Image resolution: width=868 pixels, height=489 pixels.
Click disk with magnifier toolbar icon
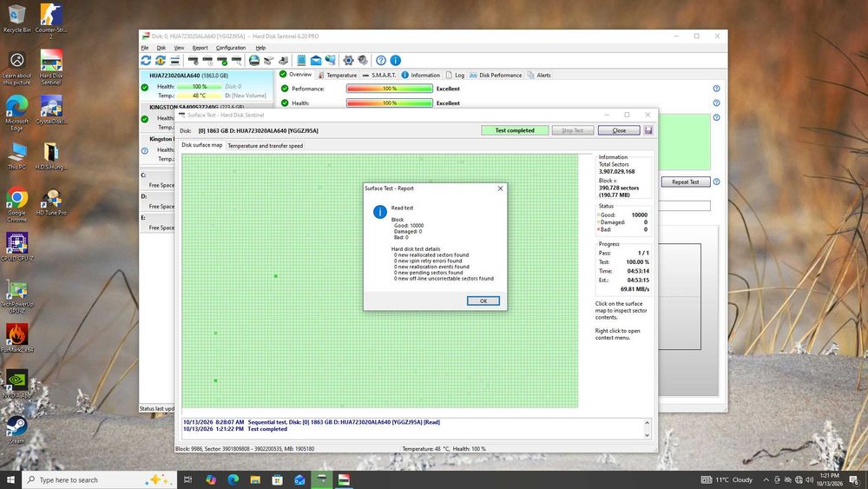236,60
